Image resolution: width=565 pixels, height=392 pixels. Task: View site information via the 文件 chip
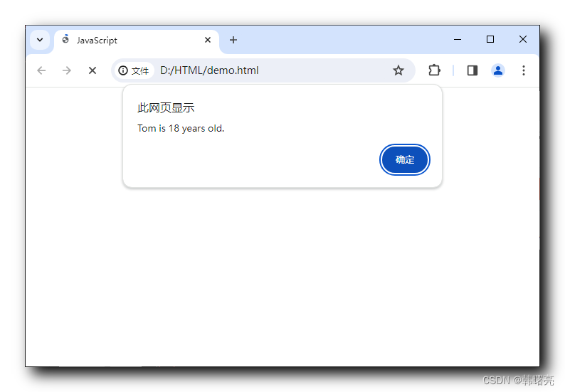click(134, 70)
